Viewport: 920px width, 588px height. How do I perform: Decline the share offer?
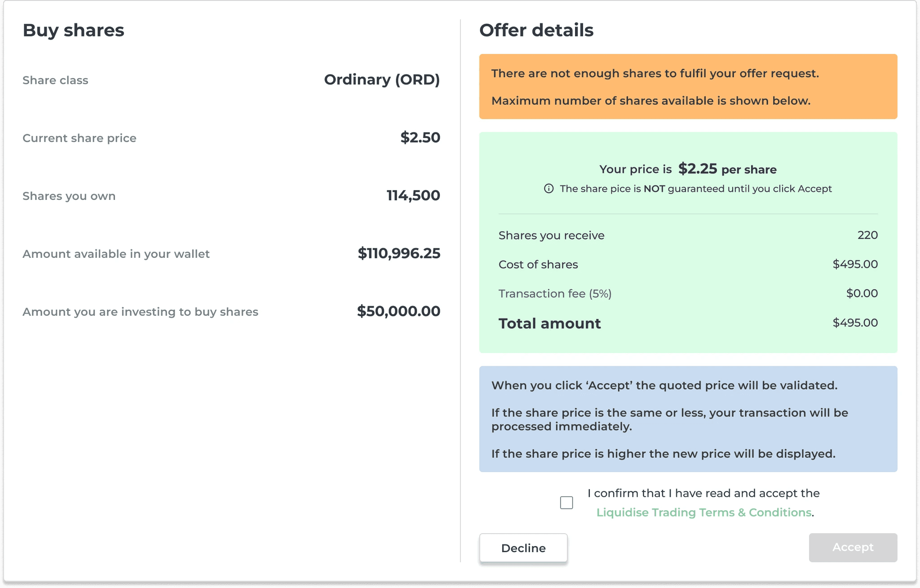coord(523,548)
